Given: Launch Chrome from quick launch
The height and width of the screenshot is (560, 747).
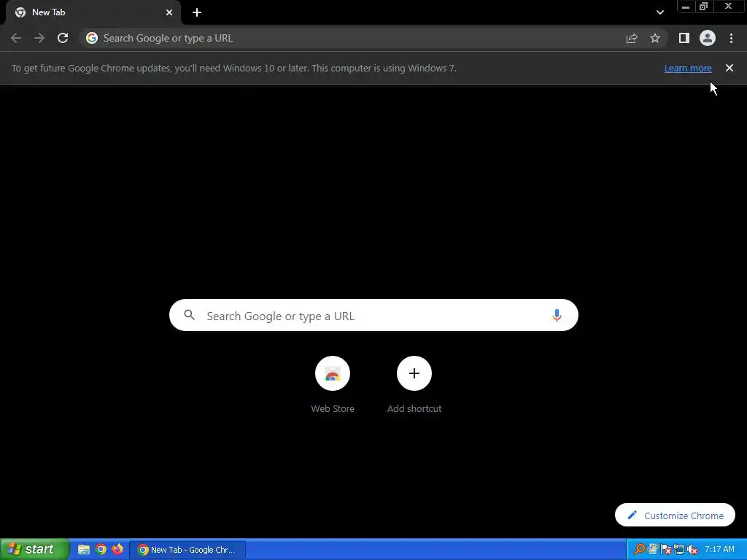Looking at the screenshot, I should click(101, 550).
